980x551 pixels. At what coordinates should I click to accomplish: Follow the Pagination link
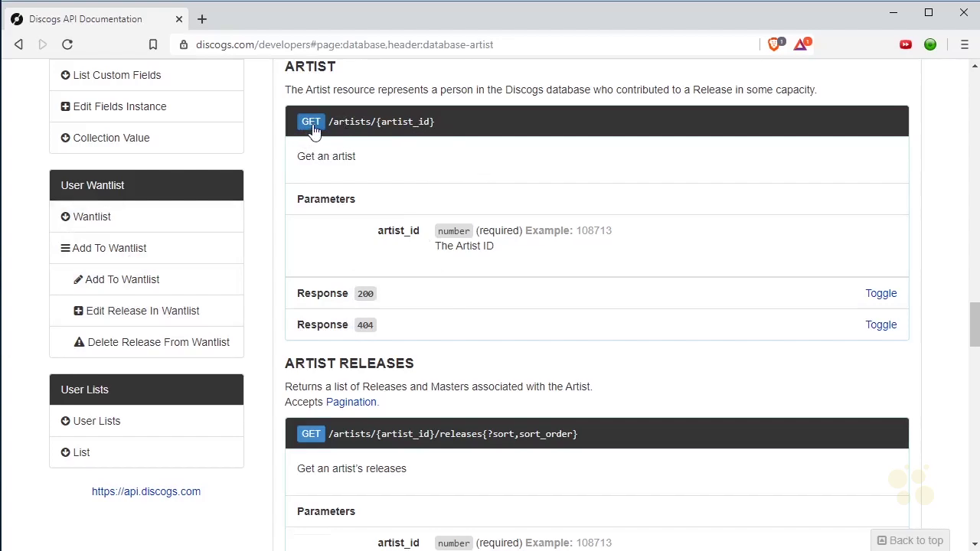pos(351,402)
